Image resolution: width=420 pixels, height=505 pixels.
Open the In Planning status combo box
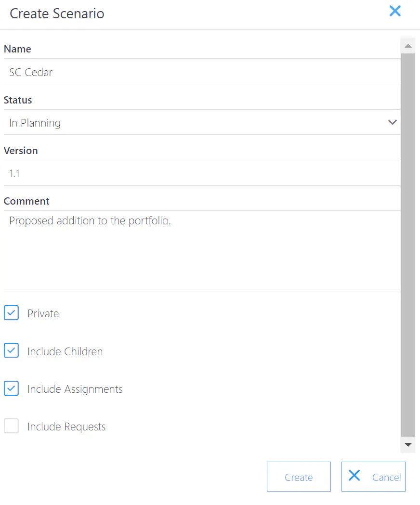[202, 122]
